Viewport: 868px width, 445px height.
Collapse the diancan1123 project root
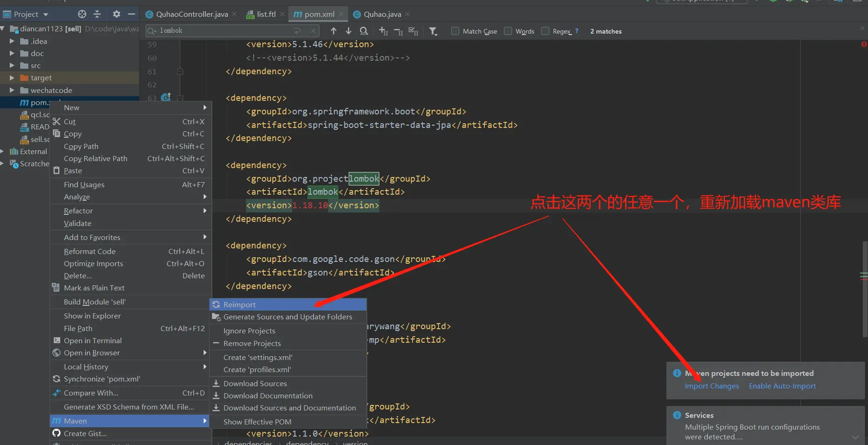click(3, 28)
